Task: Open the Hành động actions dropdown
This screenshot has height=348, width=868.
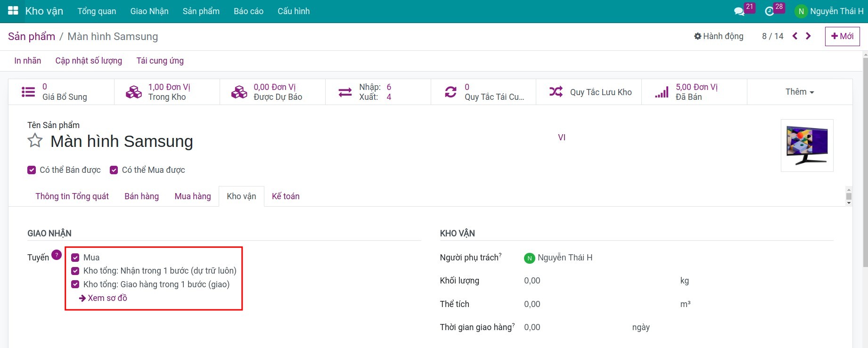Action: tap(719, 36)
